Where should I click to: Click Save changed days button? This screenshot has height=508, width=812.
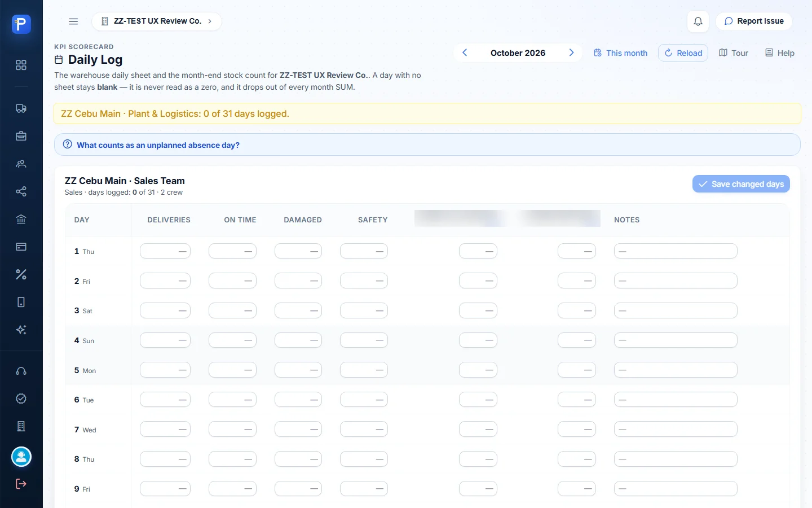point(741,184)
